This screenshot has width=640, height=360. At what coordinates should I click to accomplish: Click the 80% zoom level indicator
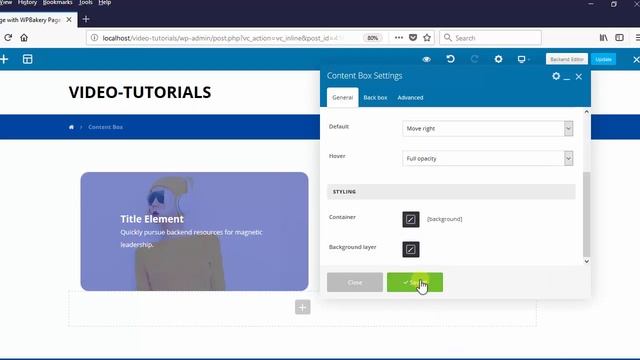click(x=372, y=38)
